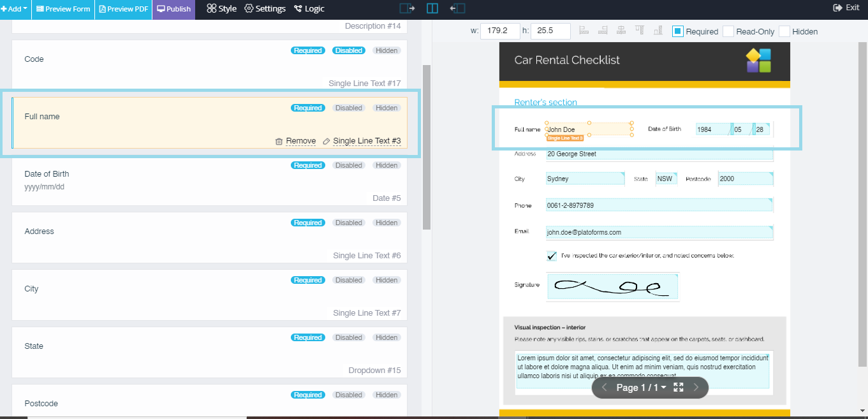868x419 pixels.
Task: Click the left panel vertical scrollbar
Action: click(427, 147)
